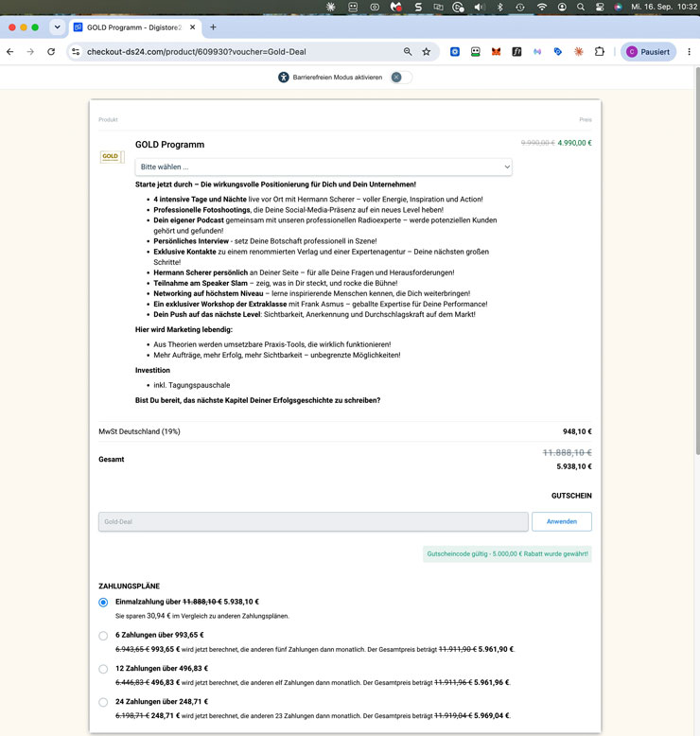Click the Anwenden button
Image resolution: width=700 pixels, height=736 pixels.
click(x=562, y=521)
